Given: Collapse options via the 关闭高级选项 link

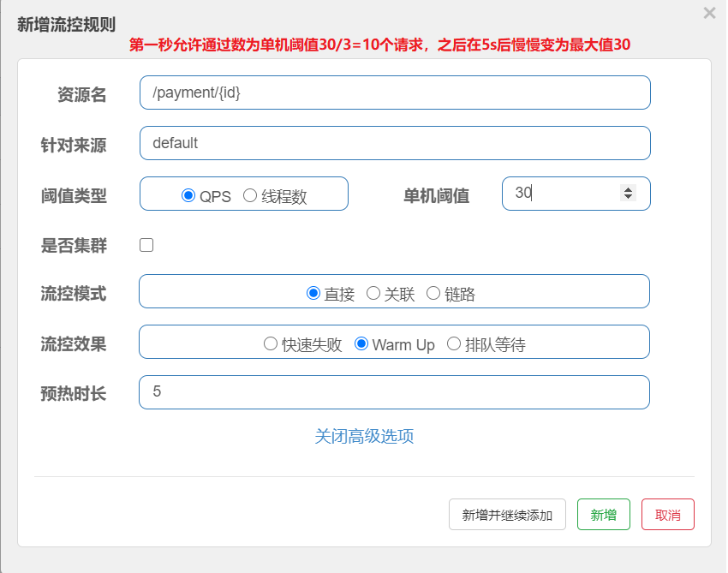Looking at the screenshot, I should (x=364, y=436).
